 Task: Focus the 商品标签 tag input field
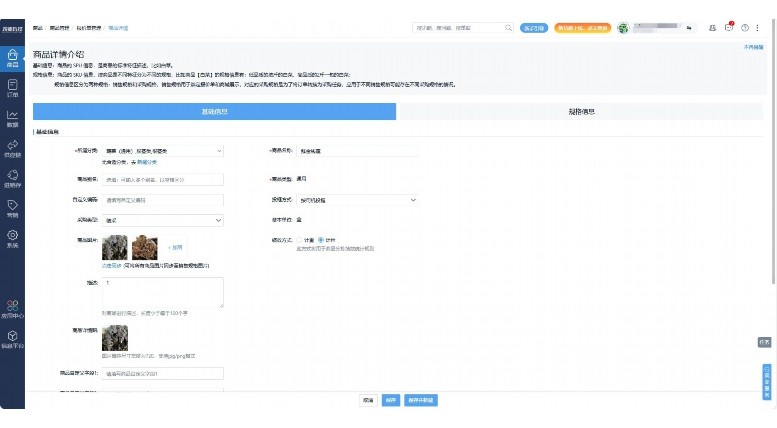click(x=163, y=180)
